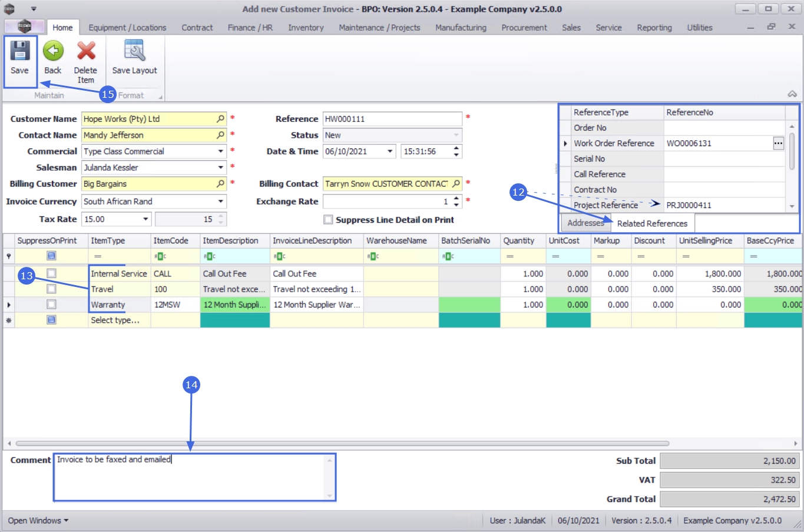Open the Open Windows menu button
The height and width of the screenshot is (532, 804).
coord(38,521)
